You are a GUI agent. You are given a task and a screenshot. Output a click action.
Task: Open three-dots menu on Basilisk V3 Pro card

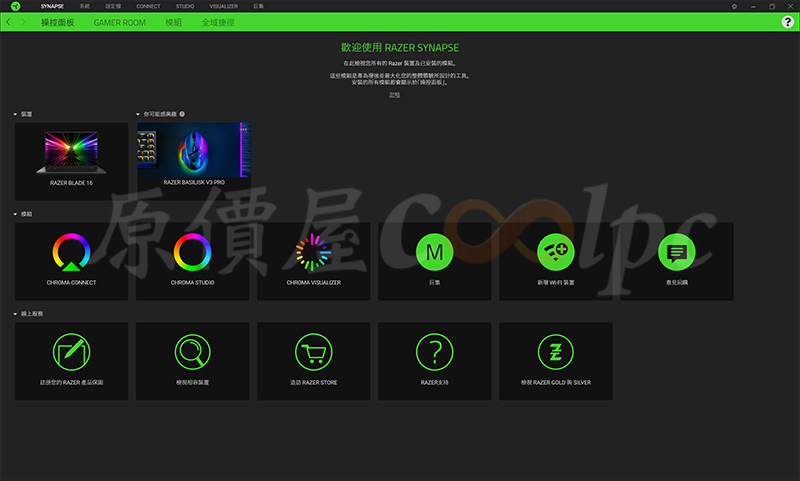(x=243, y=129)
